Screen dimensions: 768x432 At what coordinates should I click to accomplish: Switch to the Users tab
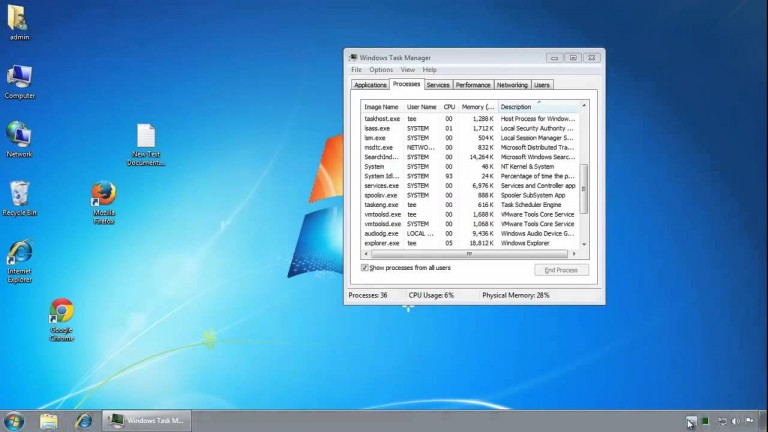[541, 85]
